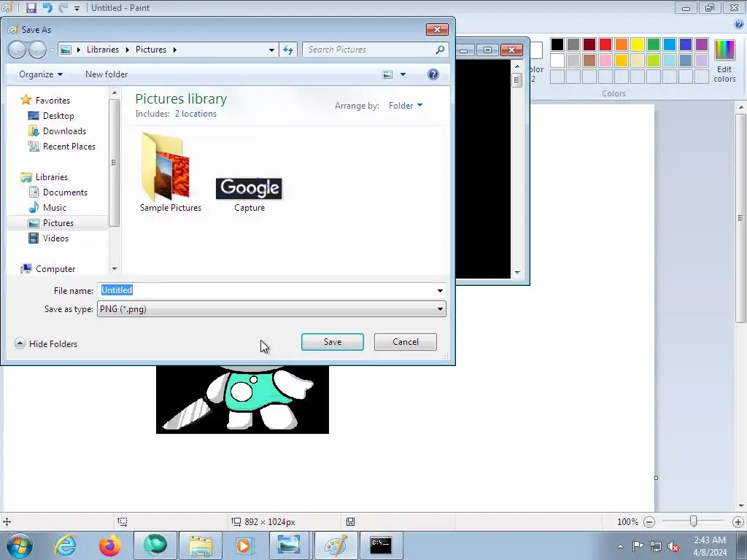Click Pictures in the address breadcrumb
This screenshot has width=747, height=560.
[x=150, y=50]
